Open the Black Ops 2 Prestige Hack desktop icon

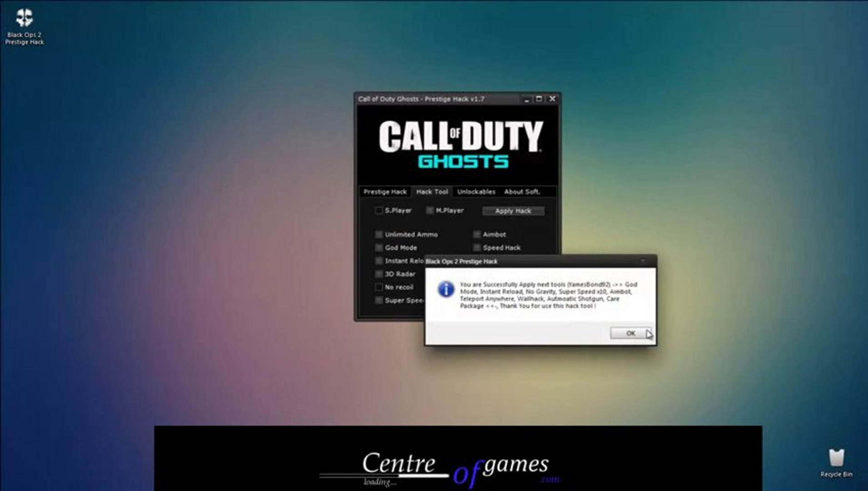pyautogui.click(x=24, y=26)
